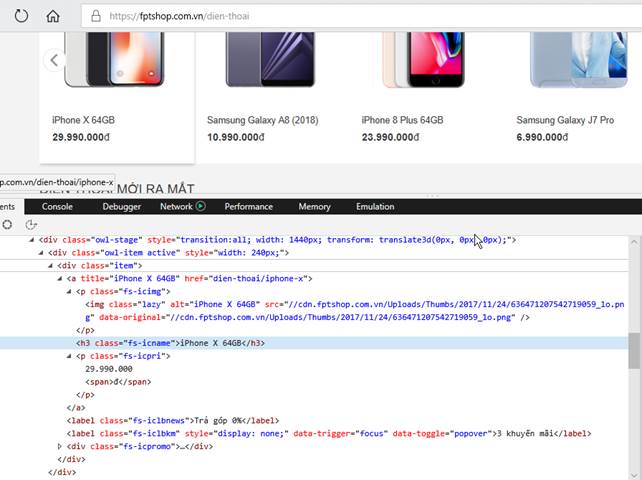The height and width of the screenshot is (480, 642).
Task: Collapse the anchor iPhone X 64GB node
Action: (59, 278)
